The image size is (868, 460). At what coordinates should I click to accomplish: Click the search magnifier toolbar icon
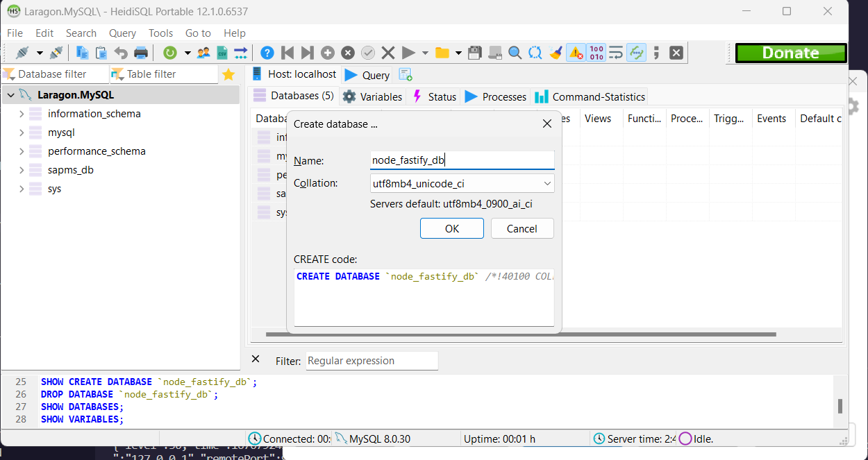click(x=515, y=53)
